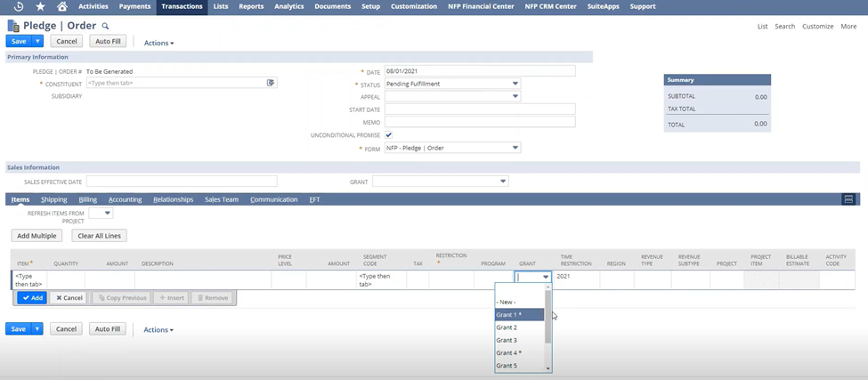Choose Grant 4 in the dropdown list
This screenshot has height=380, width=868.
pyautogui.click(x=520, y=353)
